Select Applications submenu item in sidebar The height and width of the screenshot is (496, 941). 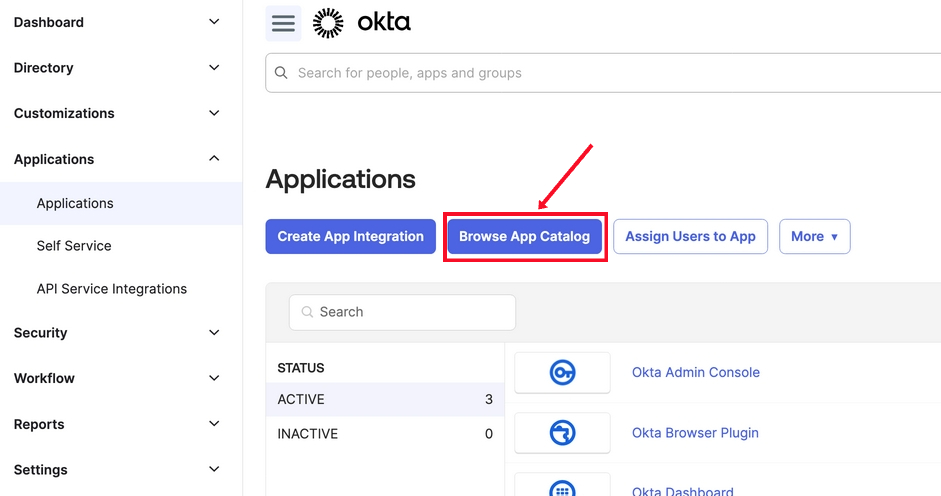coord(121,204)
